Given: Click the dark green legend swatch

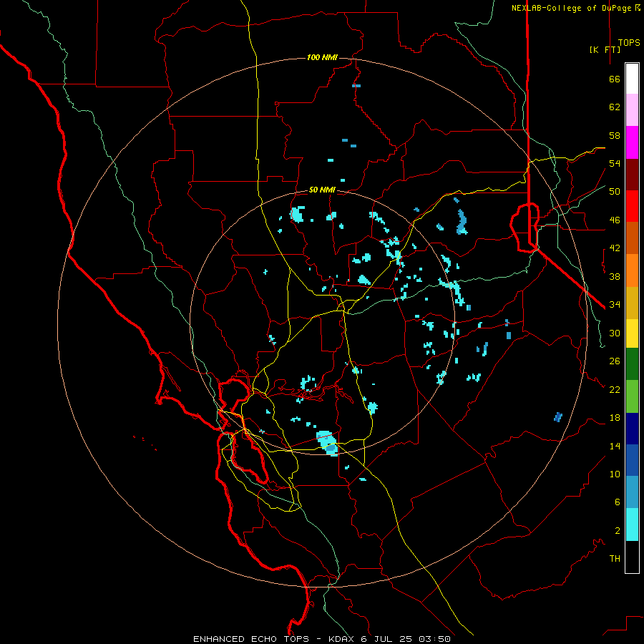Looking at the screenshot, I should [632, 364].
